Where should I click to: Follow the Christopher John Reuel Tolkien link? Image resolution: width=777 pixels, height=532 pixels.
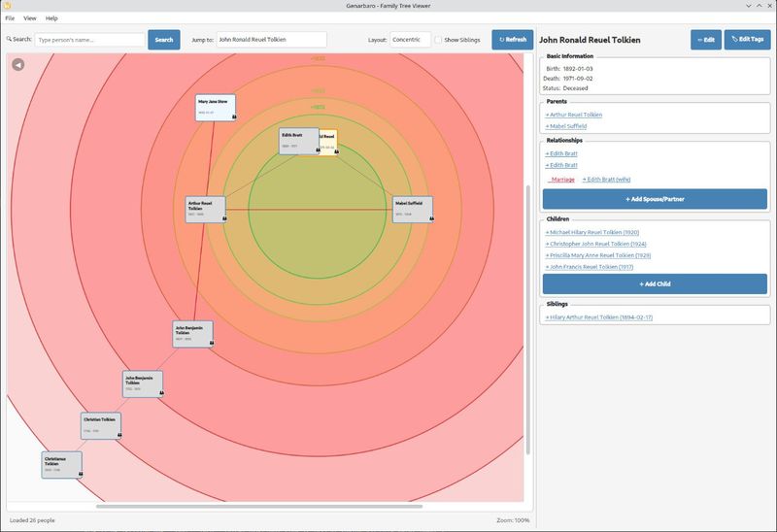(592, 244)
